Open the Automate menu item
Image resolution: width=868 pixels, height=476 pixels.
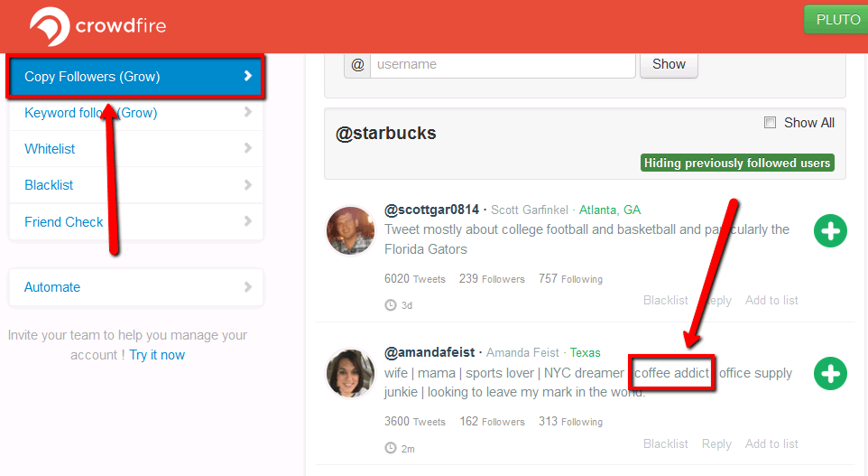pyautogui.click(x=136, y=287)
